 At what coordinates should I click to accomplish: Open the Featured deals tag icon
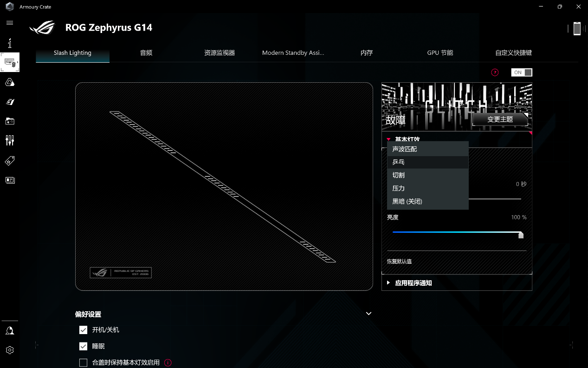tap(10, 160)
